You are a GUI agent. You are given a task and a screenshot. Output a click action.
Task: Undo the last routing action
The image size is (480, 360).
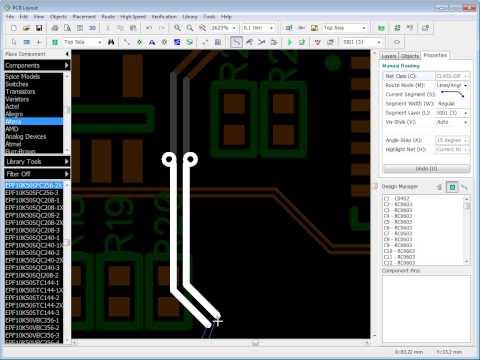(149, 28)
